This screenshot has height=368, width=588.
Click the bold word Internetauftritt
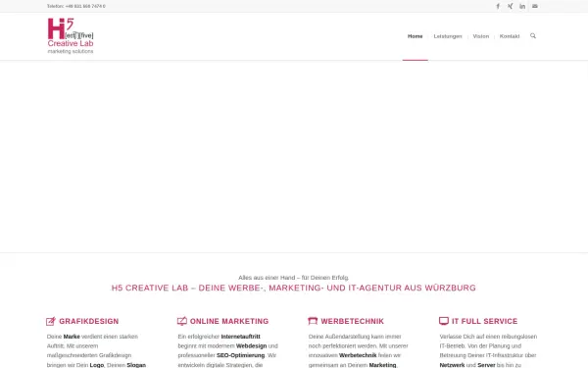point(240,337)
